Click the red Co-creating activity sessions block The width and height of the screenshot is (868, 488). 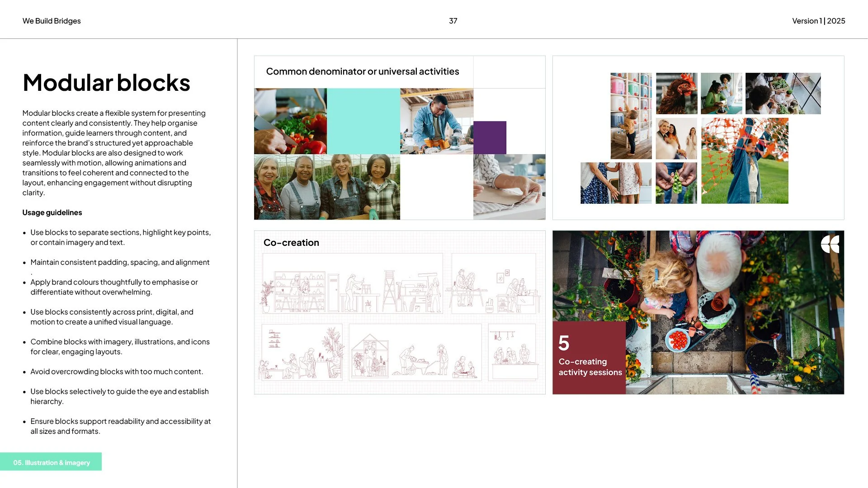click(x=589, y=357)
